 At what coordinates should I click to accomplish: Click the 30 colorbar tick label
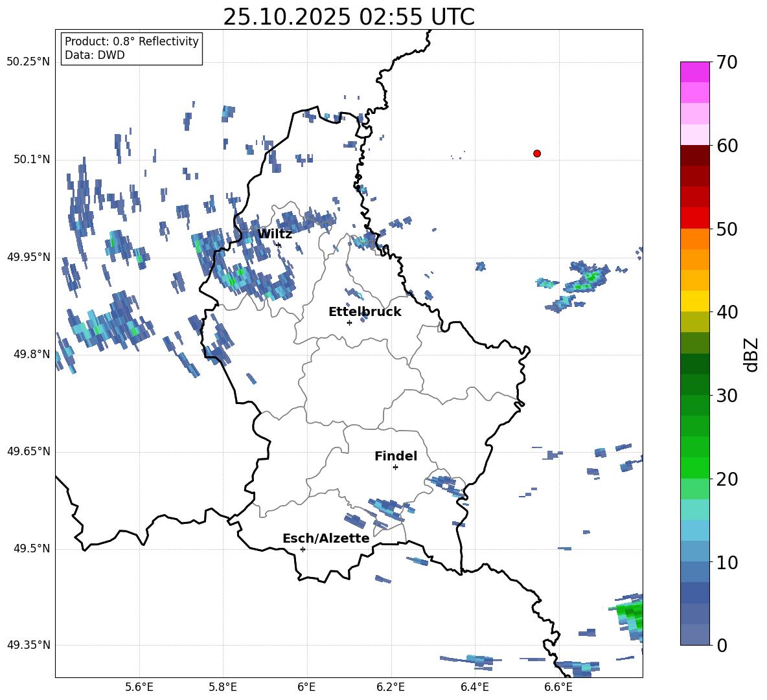[x=727, y=396]
